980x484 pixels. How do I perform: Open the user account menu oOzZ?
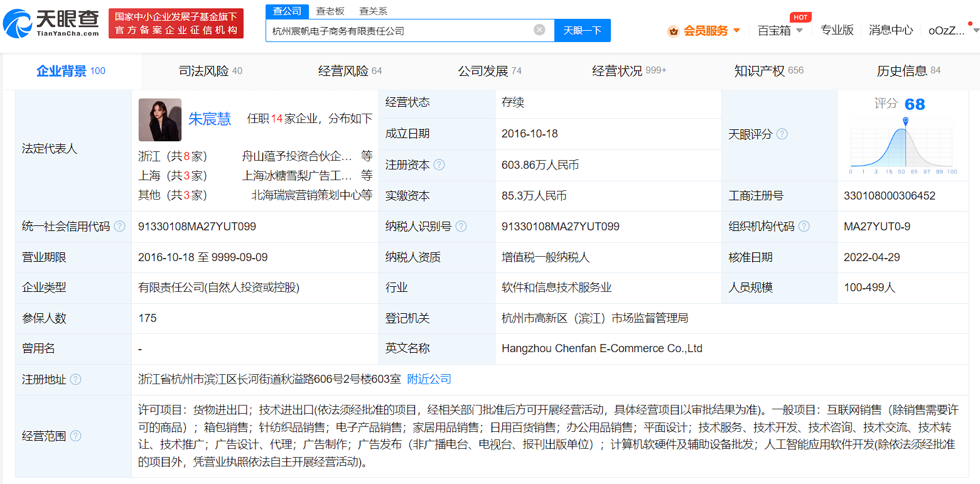pyautogui.click(x=947, y=30)
